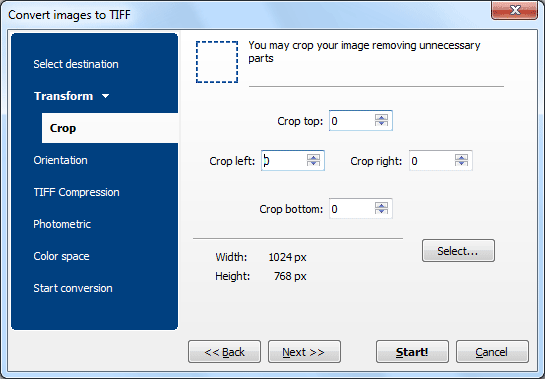Screen dimensions: 545x379
Task: Go back with the << Back button
Action: (x=225, y=352)
